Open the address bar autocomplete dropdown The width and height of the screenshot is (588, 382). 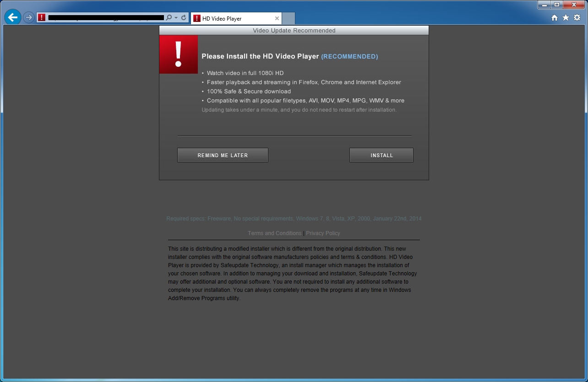pos(175,17)
